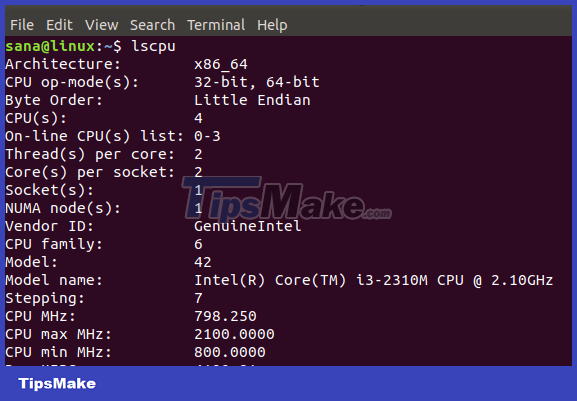Open the Terminal menu

click(x=216, y=25)
